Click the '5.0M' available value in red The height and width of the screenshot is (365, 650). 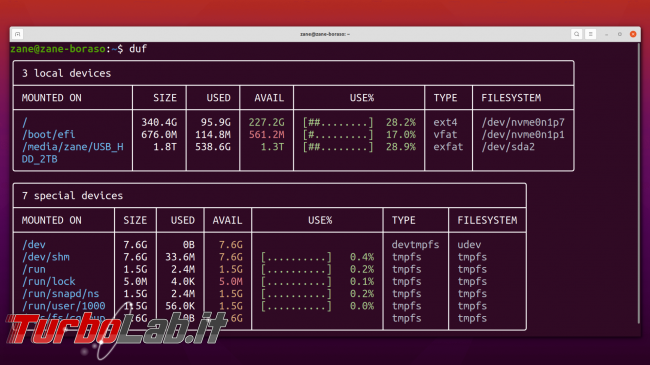tap(230, 282)
